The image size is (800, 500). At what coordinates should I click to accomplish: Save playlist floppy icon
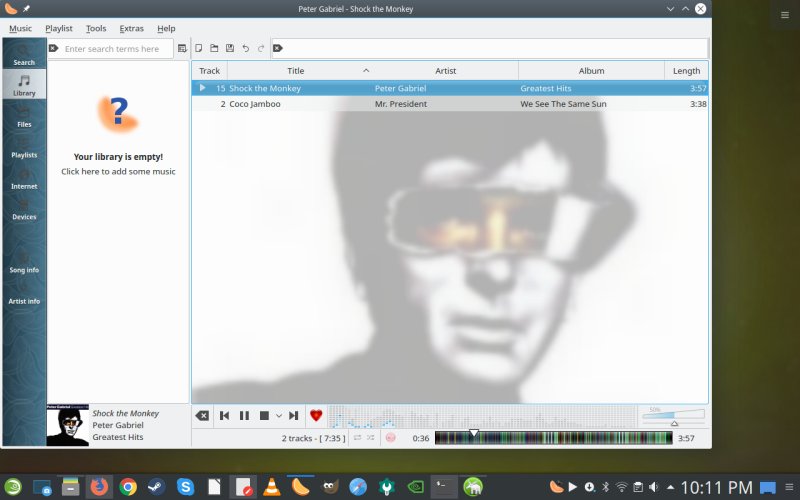point(230,48)
